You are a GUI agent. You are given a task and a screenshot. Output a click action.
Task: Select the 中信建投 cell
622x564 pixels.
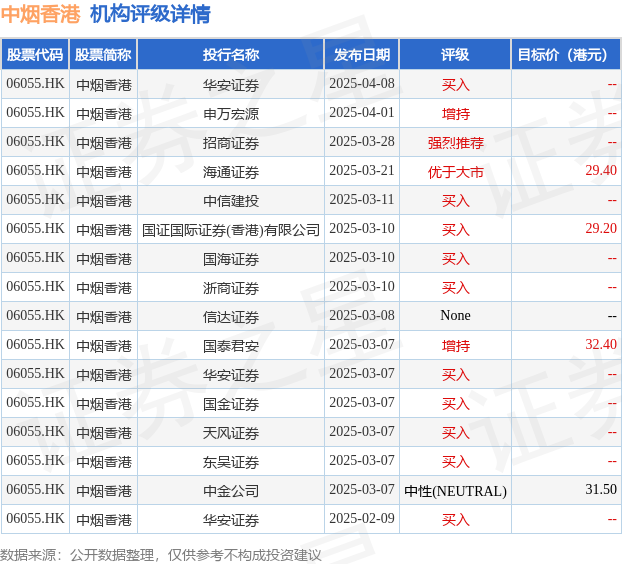pos(231,201)
